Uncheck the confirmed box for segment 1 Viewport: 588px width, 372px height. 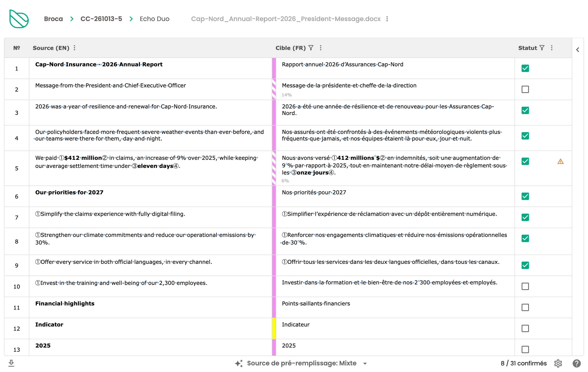pos(525,68)
